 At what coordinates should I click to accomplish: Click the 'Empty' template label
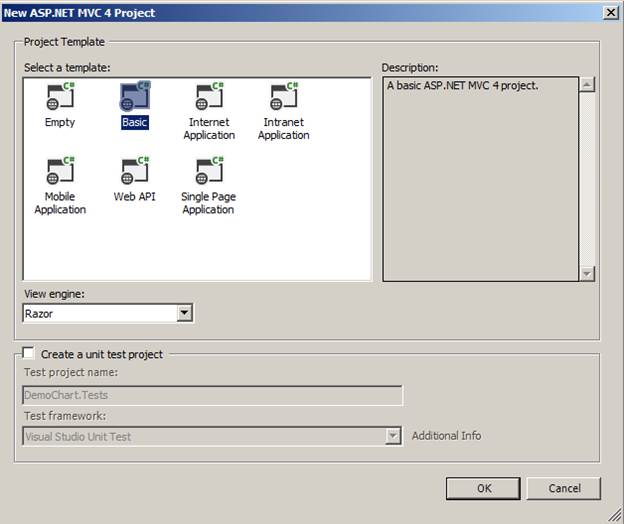point(60,122)
